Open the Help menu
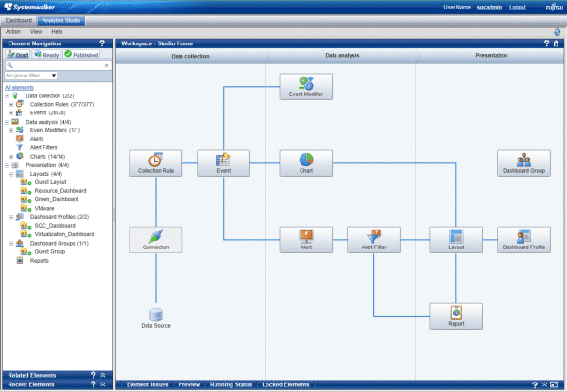The image size is (567, 392). (x=57, y=32)
